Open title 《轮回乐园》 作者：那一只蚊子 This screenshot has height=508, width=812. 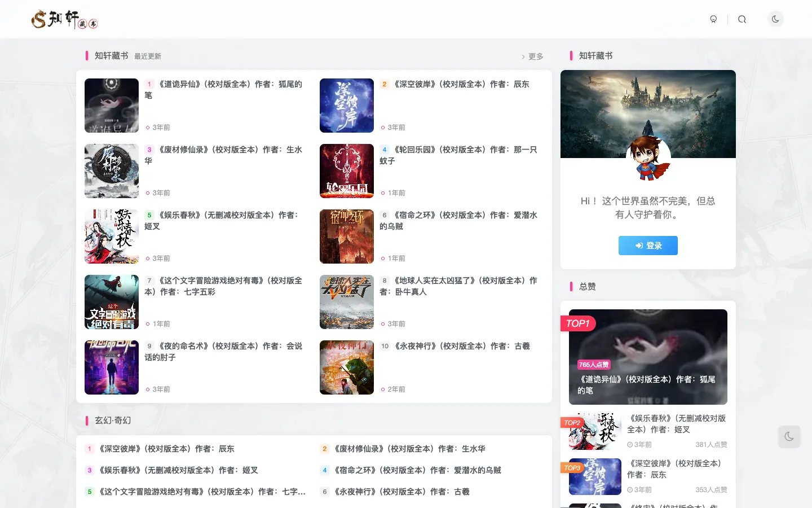(459, 155)
